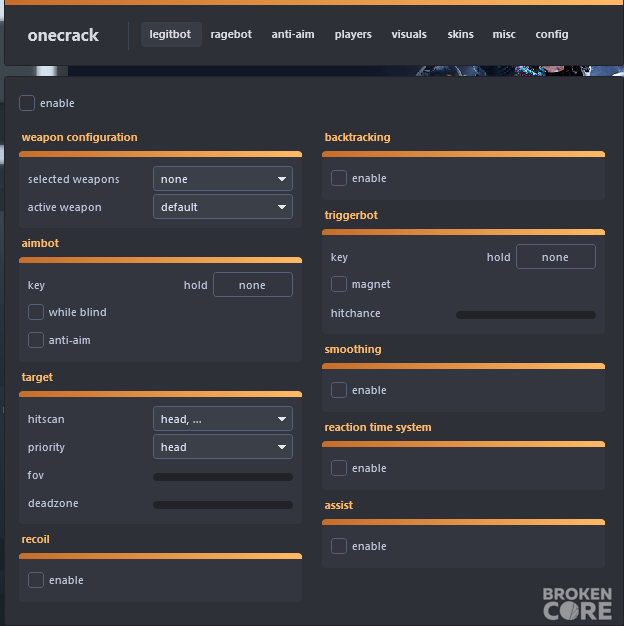Screen dimensions: 624x626
Task: Enable the smoothing checkbox
Action: 339,390
